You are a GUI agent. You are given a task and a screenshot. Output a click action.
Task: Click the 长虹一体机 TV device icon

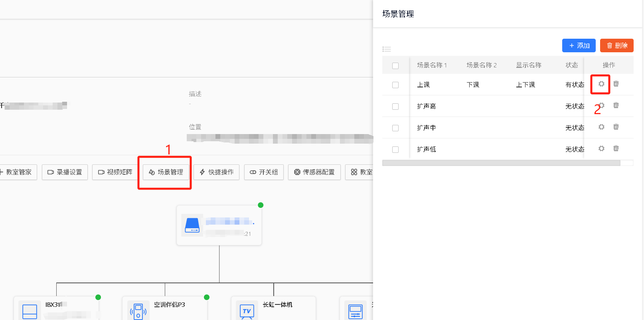tap(247, 311)
